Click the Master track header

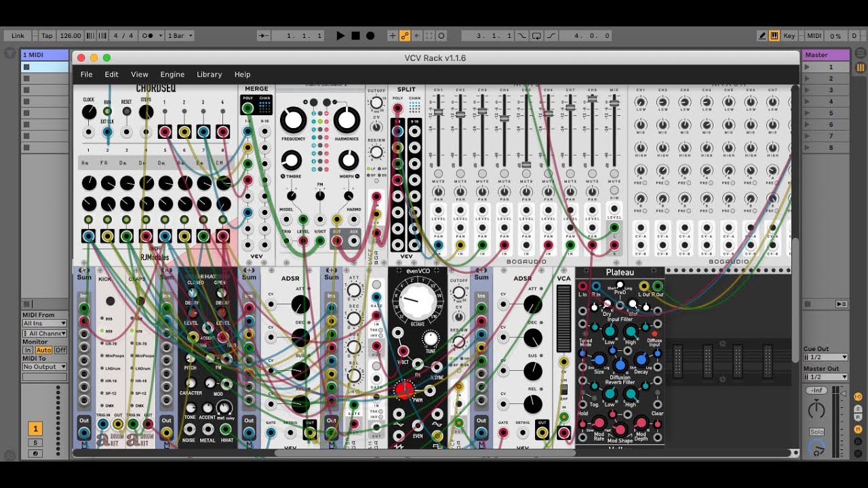point(825,54)
